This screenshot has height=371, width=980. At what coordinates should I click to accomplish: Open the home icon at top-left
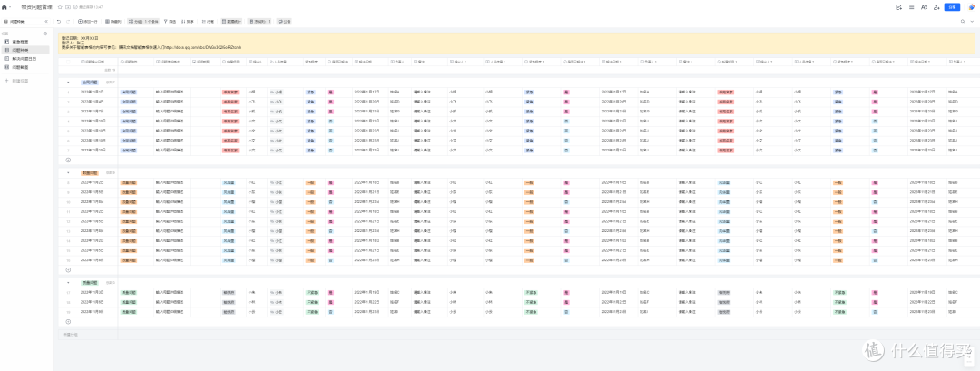[x=5, y=7]
